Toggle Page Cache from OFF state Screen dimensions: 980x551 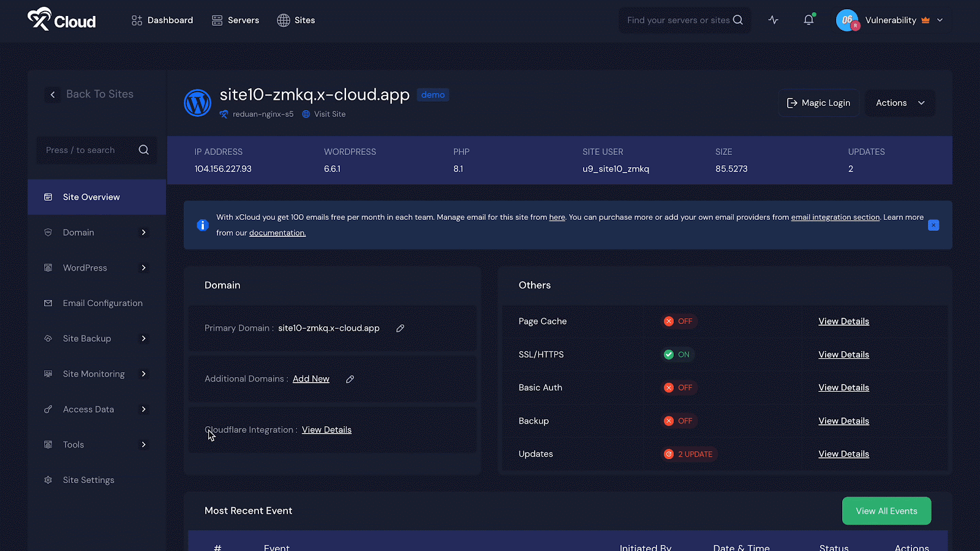[679, 321]
